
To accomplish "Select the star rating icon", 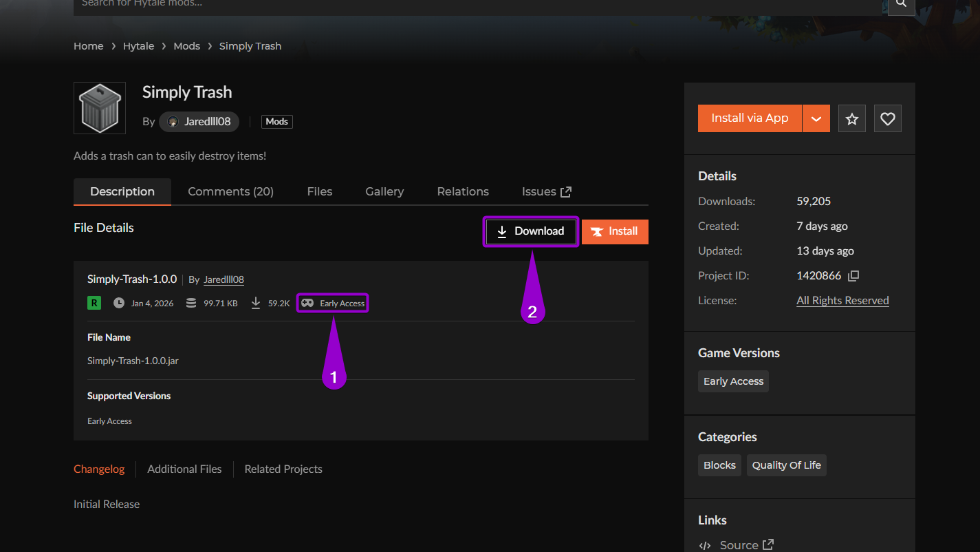I will tap(851, 118).
